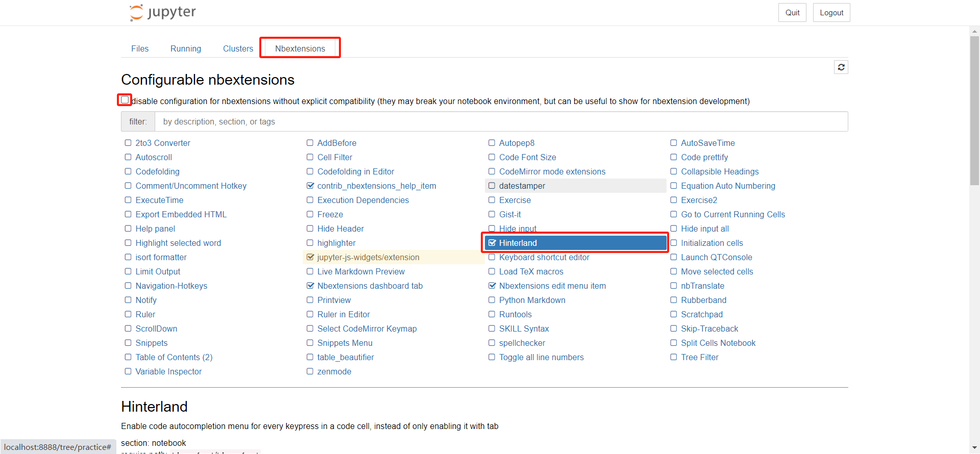Screen dimensions: 980x454
Task: Open the SKILL Syntax extension
Action: (524, 329)
